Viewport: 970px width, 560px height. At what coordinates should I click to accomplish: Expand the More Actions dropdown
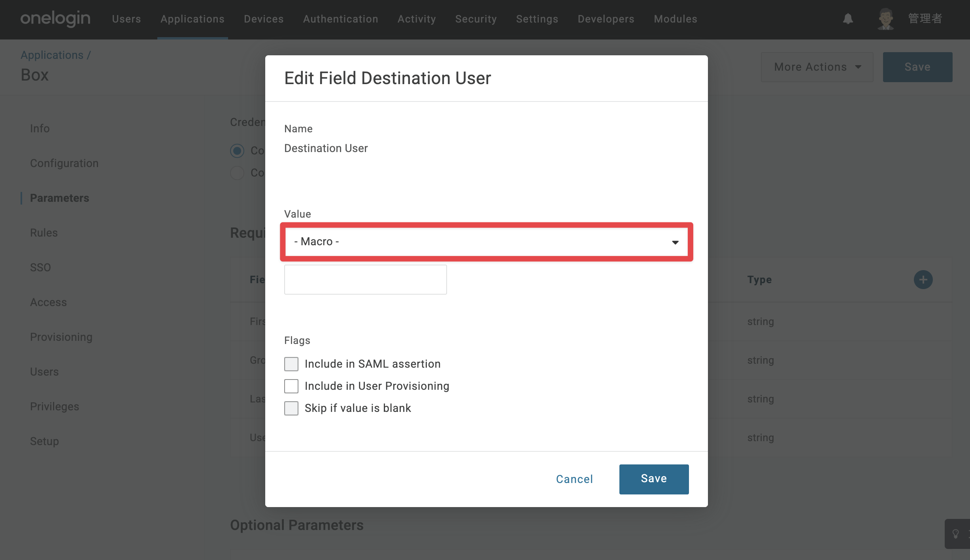(x=817, y=67)
